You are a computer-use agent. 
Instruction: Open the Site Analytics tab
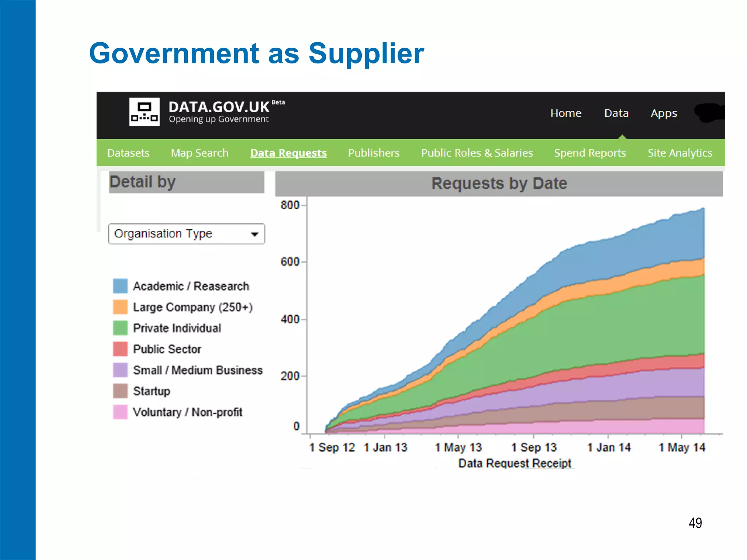(x=680, y=153)
